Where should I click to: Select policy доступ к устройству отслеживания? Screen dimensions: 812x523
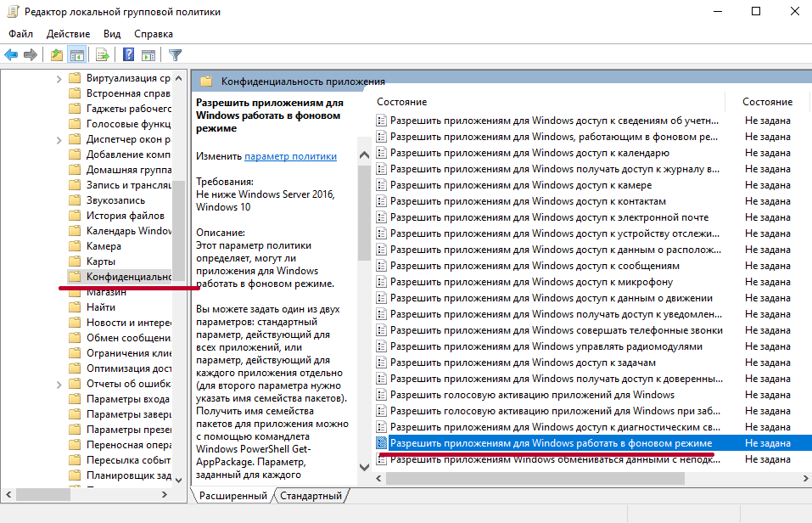[x=555, y=233]
